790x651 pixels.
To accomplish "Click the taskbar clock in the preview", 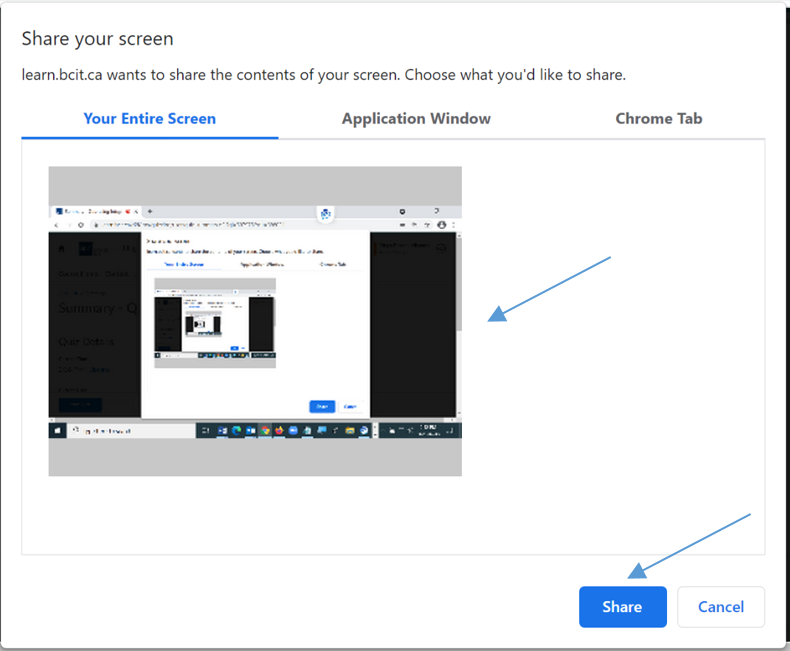I will [x=430, y=430].
